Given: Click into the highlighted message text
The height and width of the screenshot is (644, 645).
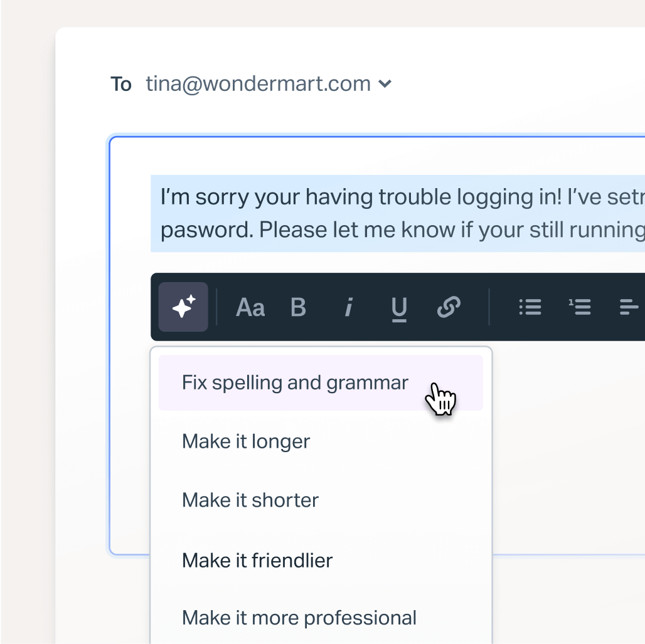Looking at the screenshot, I should (x=398, y=213).
